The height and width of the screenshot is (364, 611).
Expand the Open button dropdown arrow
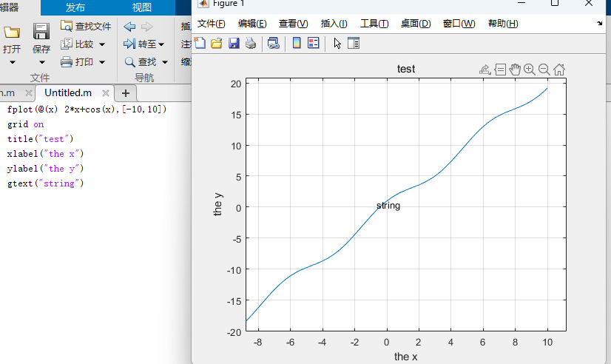click(x=12, y=62)
